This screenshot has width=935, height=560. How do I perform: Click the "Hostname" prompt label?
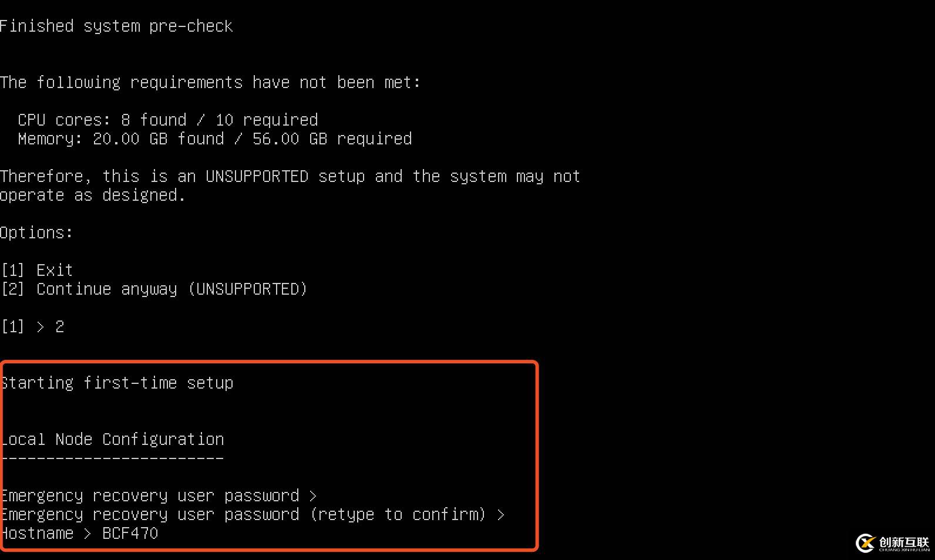(38, 533)
